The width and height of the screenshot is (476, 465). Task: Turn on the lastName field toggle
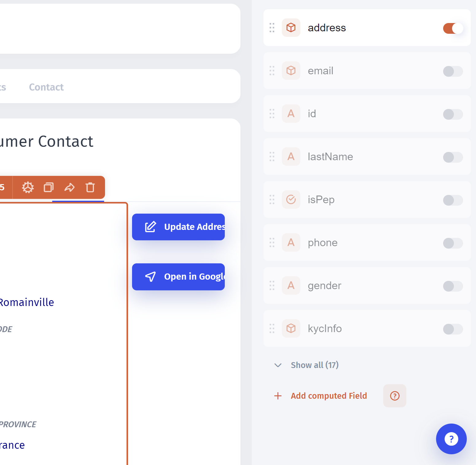[x=453, y=157]
